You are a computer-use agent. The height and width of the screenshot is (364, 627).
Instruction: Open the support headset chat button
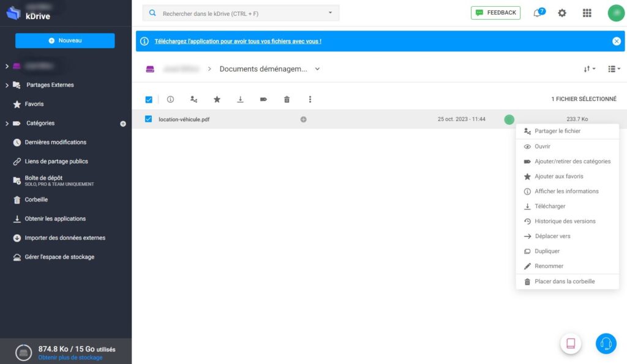point(606,344)
